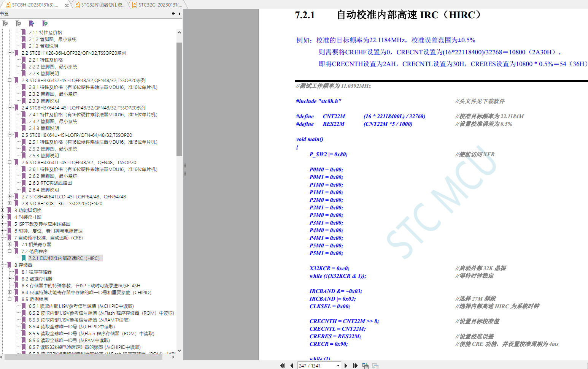This screenshot has height=369, width=588.
Task: Switch to the STC32G-20230131 tab
Action: (x=160, y=5)
